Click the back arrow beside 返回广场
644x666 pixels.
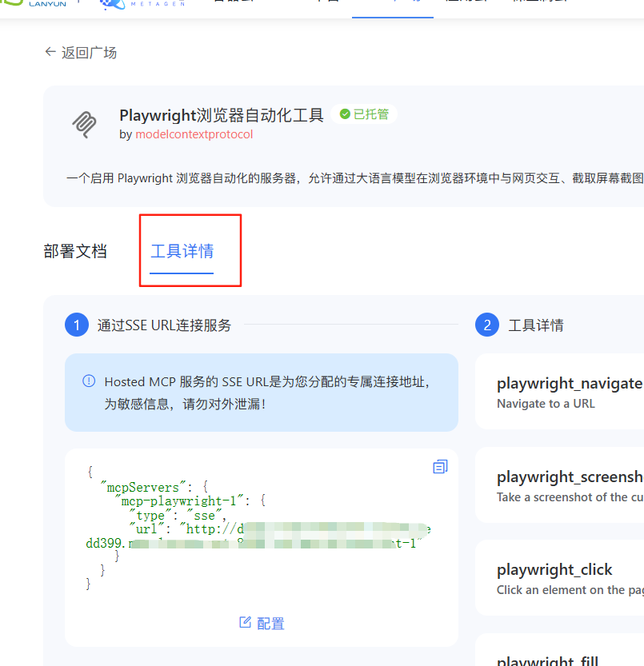tap(50, 52)
